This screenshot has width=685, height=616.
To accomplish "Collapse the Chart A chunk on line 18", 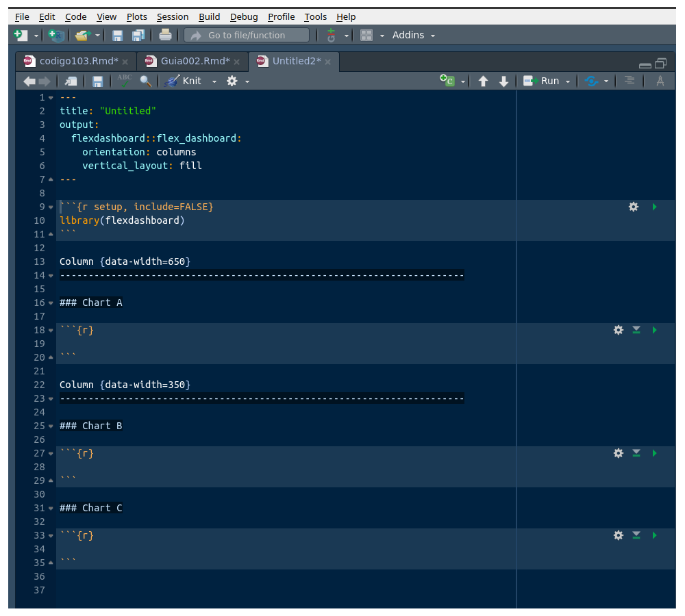I will click(51, 330).
